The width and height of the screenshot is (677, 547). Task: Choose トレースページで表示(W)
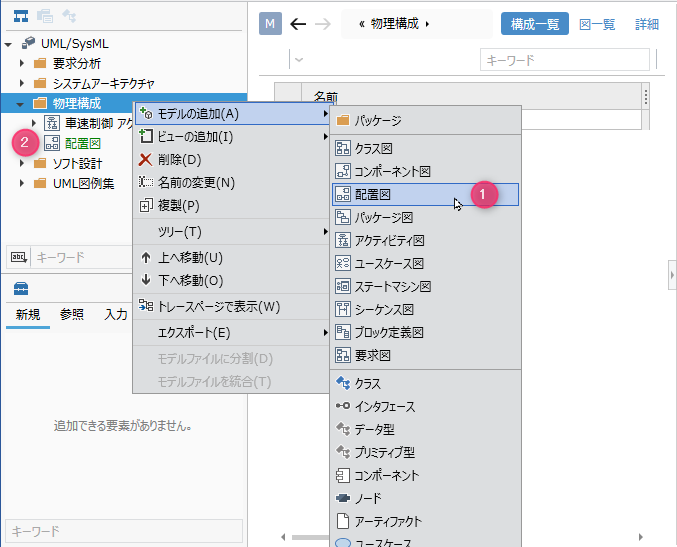click(232, 307)
